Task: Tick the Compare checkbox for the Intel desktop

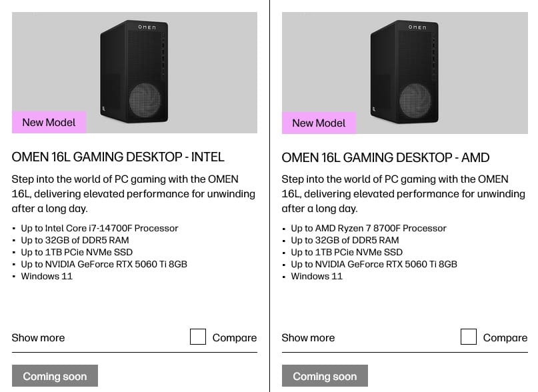Action: (x=198, y=337)
